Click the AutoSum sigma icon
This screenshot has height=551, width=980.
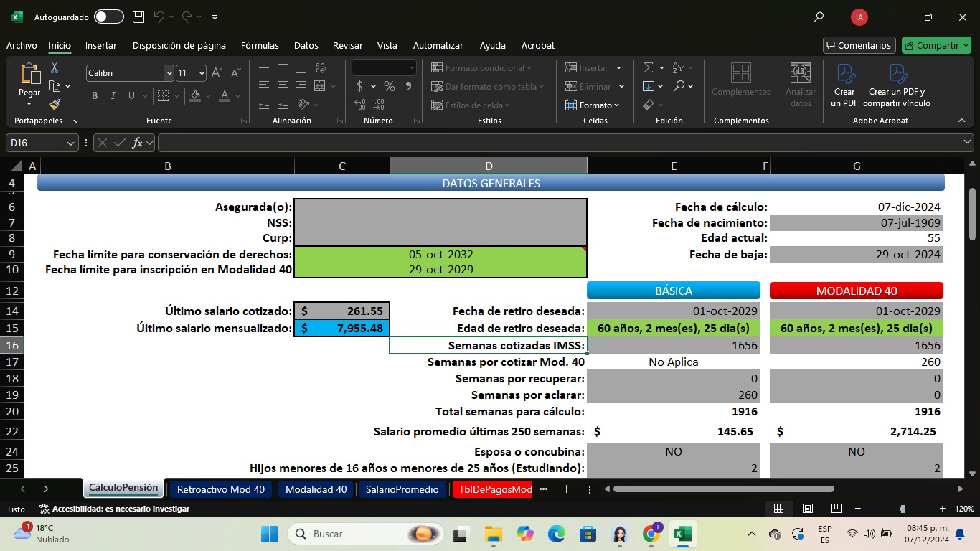click(x=649, y=67)
